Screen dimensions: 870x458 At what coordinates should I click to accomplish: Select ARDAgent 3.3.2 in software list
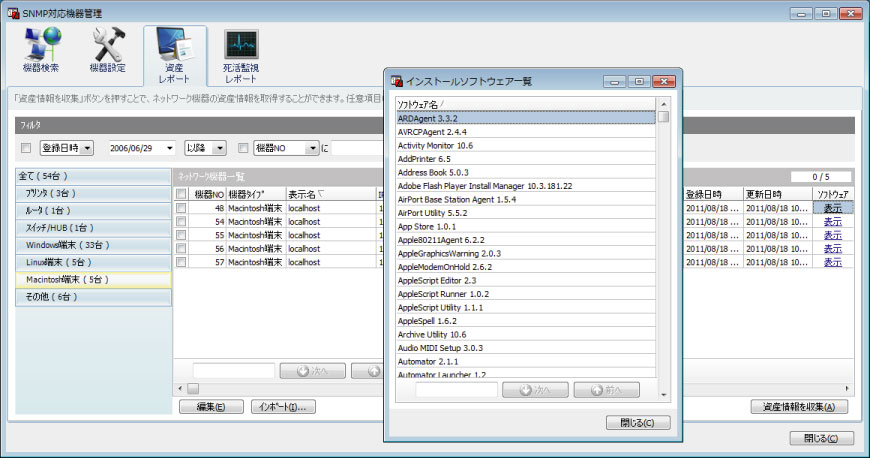click(x=525, y=118)
